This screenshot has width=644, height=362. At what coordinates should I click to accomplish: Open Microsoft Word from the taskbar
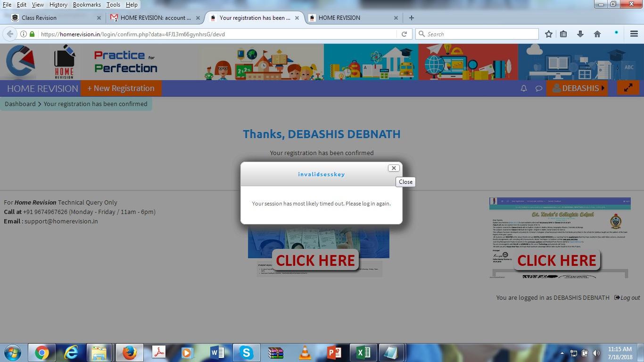click(217, 353)
